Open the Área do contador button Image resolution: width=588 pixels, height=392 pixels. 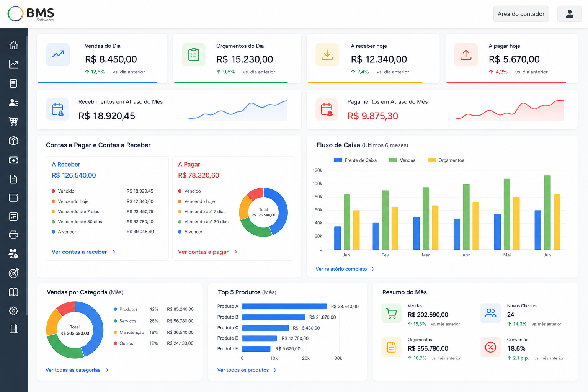[521, 14]
